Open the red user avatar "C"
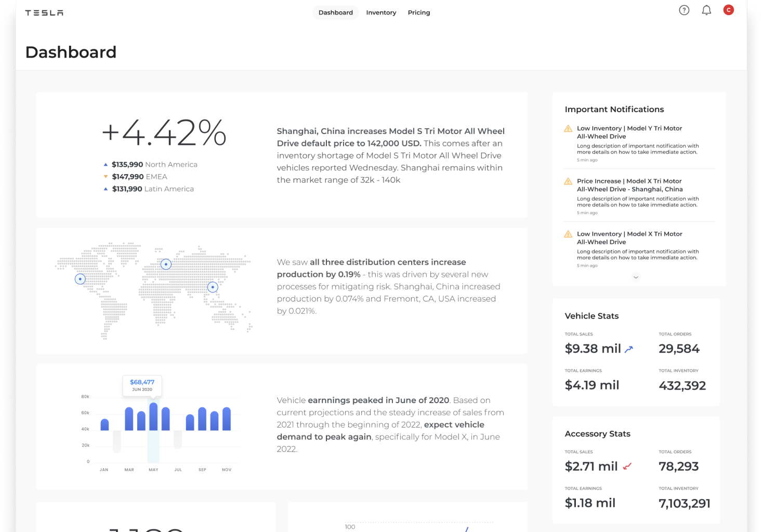 pyautogui.click(x=729, y=10)
